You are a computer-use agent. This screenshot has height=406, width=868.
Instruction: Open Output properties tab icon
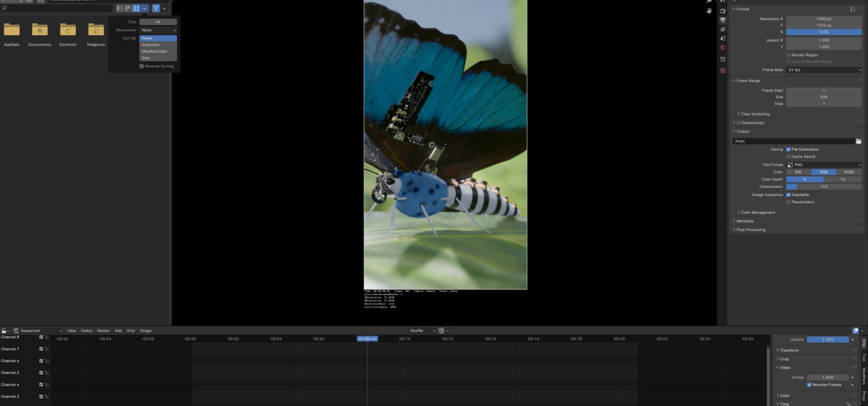[x=723, y=20]
